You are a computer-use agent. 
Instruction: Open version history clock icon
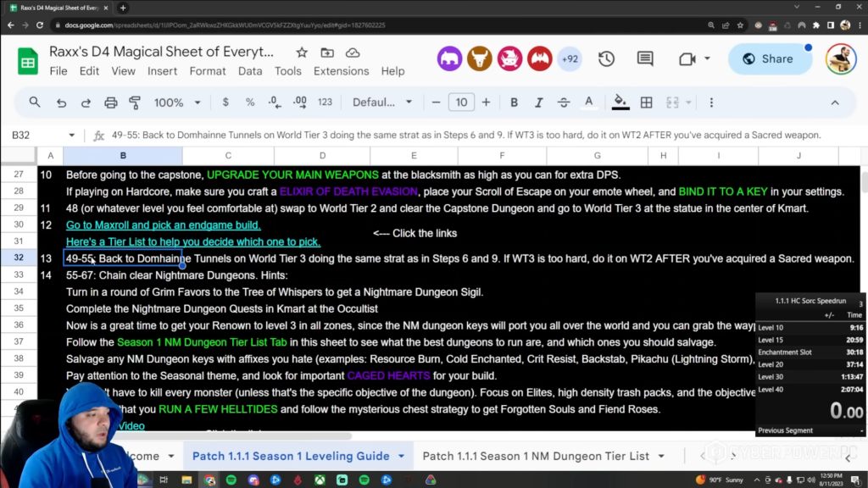(606, 58)
